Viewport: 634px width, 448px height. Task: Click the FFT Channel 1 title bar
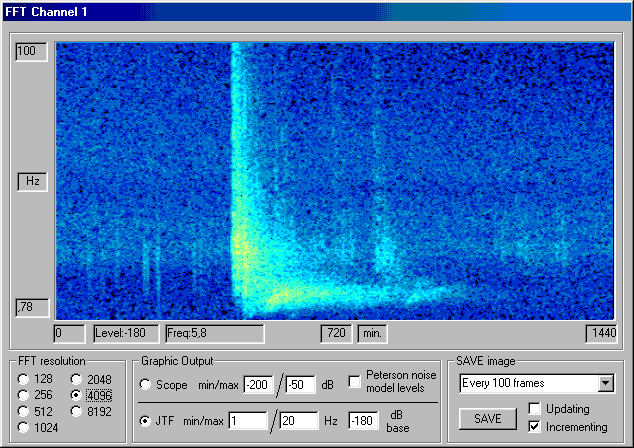pos(317,12)
